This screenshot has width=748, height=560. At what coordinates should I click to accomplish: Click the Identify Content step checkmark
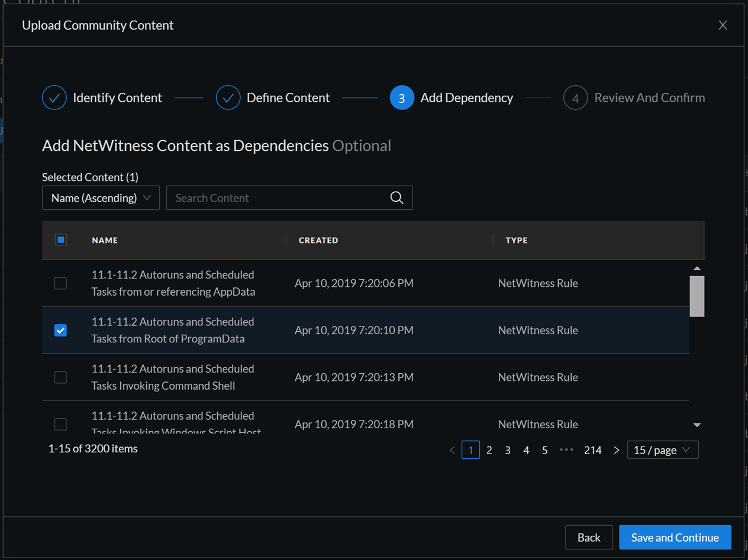(x=54, y=98)
